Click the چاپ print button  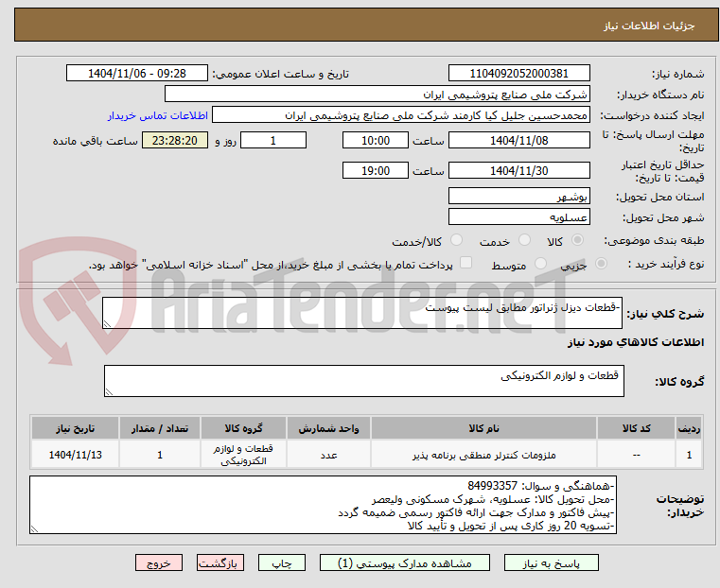[282, 562]
